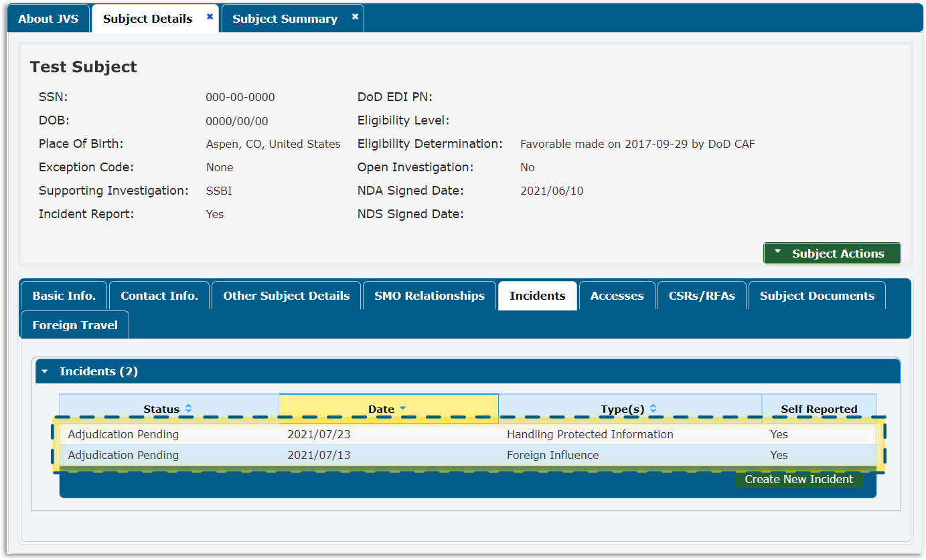Click Supporting Investigation value SSBI

coord(219,191)
